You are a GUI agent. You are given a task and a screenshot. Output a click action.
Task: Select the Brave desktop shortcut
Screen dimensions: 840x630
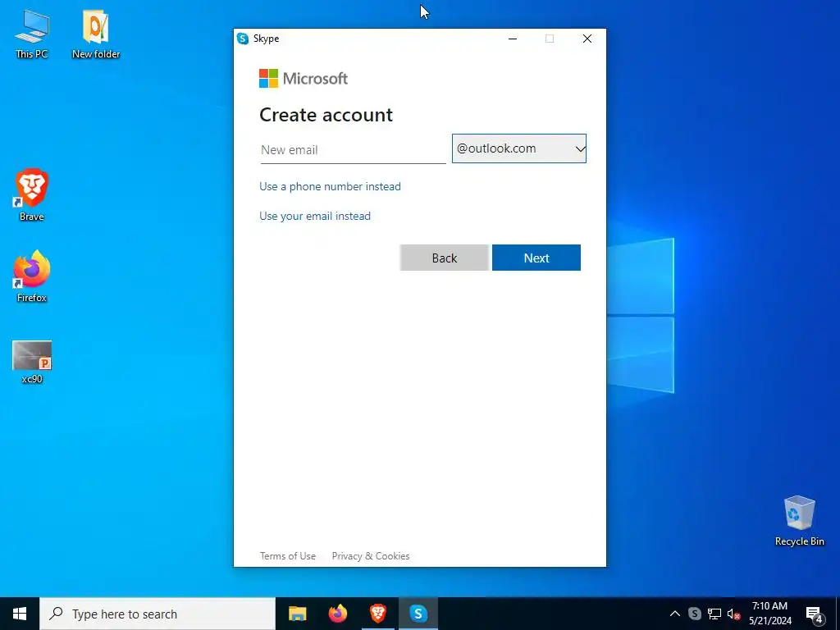(32, 195)
